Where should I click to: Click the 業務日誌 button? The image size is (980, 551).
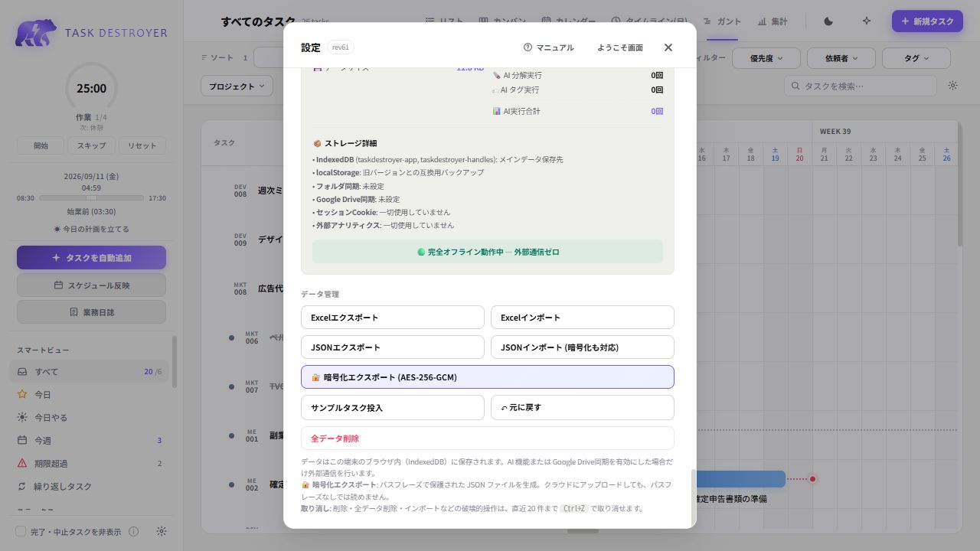(91, 312)
